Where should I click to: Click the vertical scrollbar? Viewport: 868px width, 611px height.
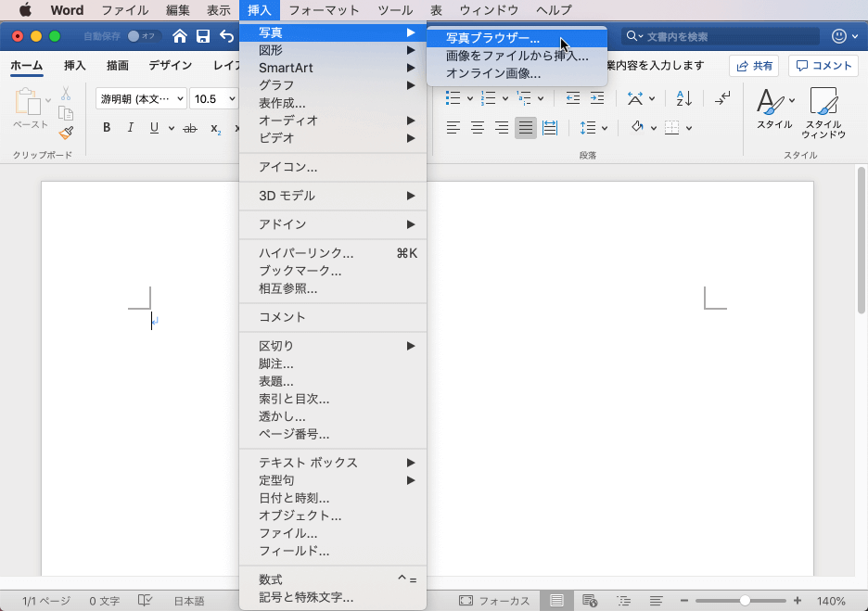tap(862, 241)
